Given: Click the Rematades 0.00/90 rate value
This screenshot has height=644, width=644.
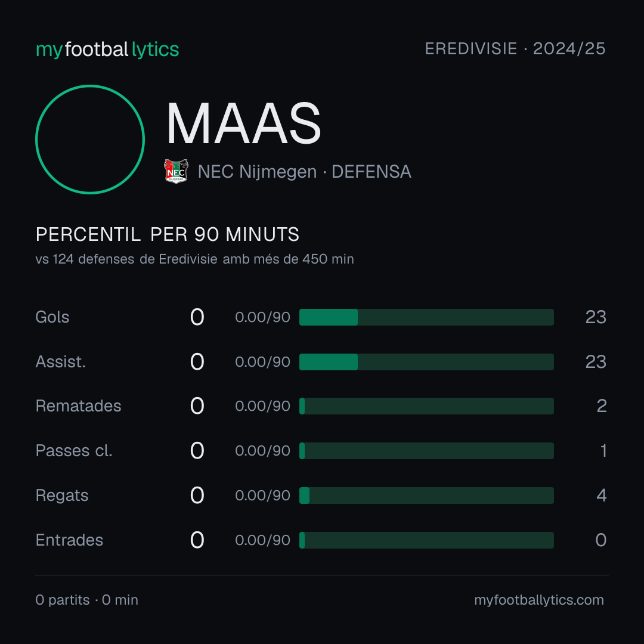Looking at the screenshot, I should (x=262, y=406).
